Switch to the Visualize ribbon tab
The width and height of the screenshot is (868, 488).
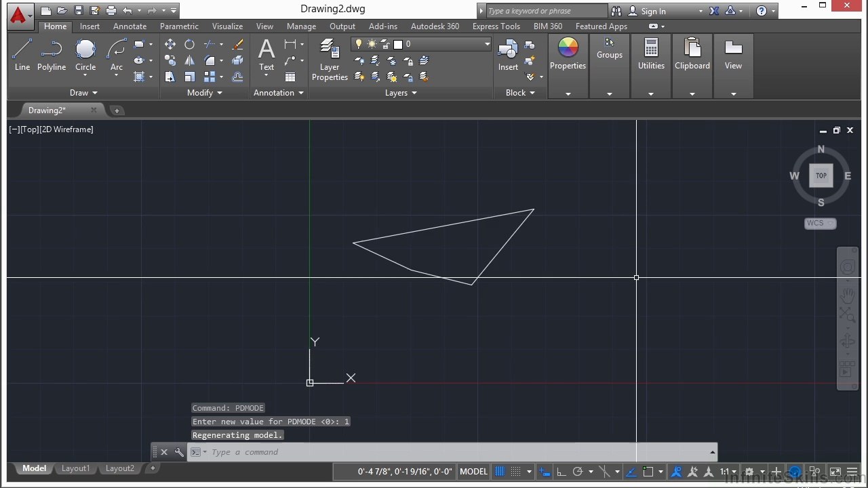click(x=227, y=26)
